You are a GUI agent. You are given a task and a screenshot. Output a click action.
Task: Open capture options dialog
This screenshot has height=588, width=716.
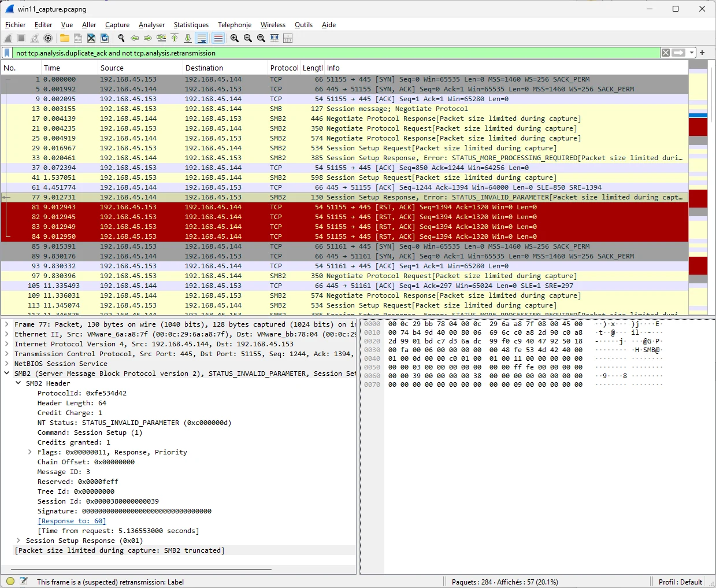click(48, 38)
